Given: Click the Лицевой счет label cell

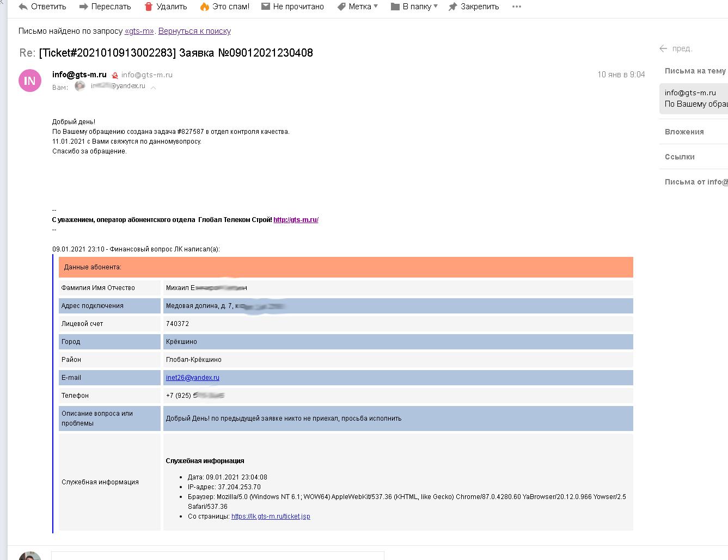Looking at the screenshot, I should [x=109, y=324].
